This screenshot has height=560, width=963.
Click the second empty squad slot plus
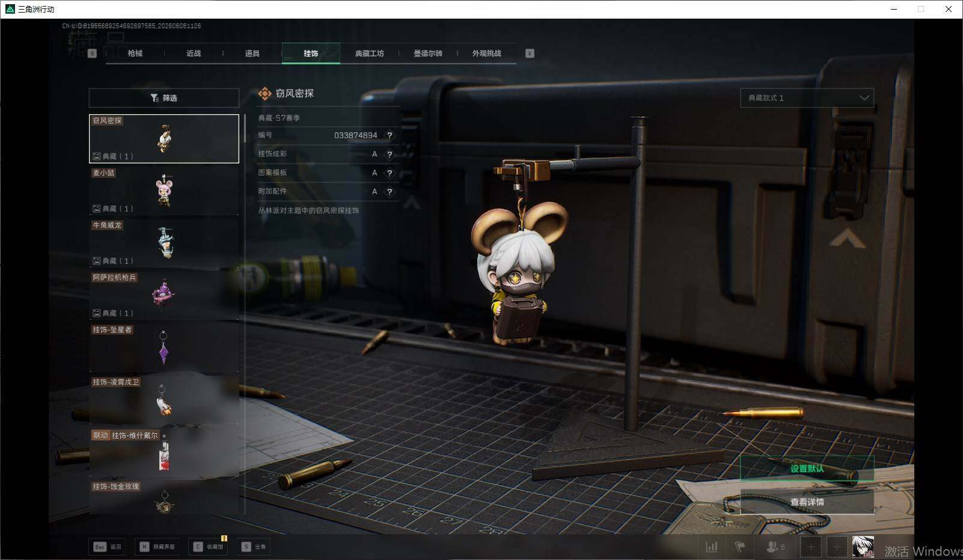(x=836, y=547)
